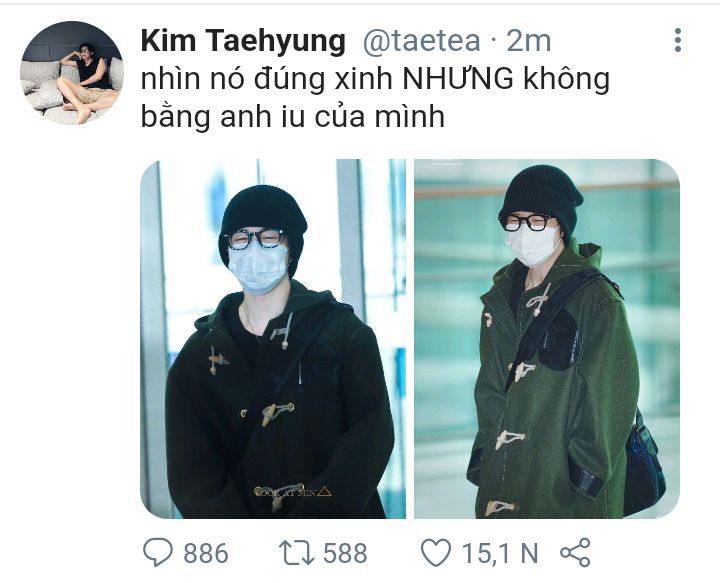This screenshot has width=720, height=583.
Task: Like the tweet with the heart icon
Action: point(436,552)
